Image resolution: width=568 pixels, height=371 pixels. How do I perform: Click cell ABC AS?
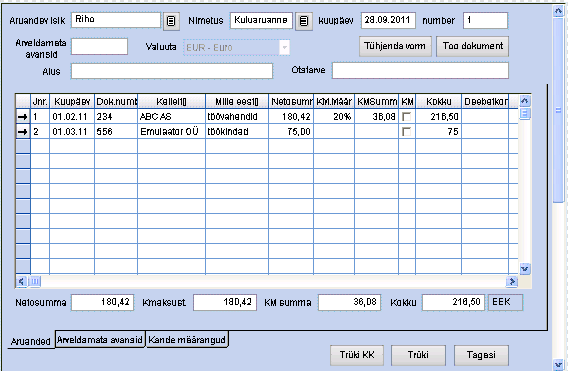172,117
